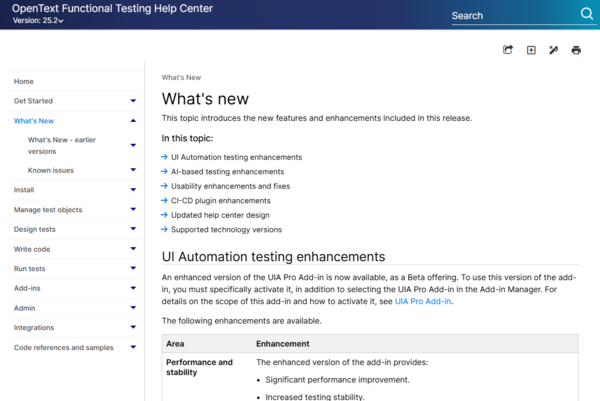Click the search magnifier icon
The image size is (600, 401).
(587, 15)
